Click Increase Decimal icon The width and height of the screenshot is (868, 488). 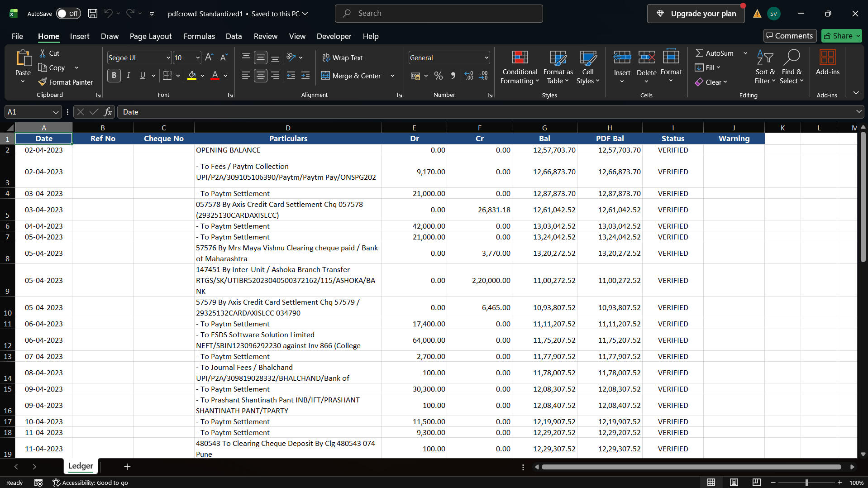(x=469, y=76)
